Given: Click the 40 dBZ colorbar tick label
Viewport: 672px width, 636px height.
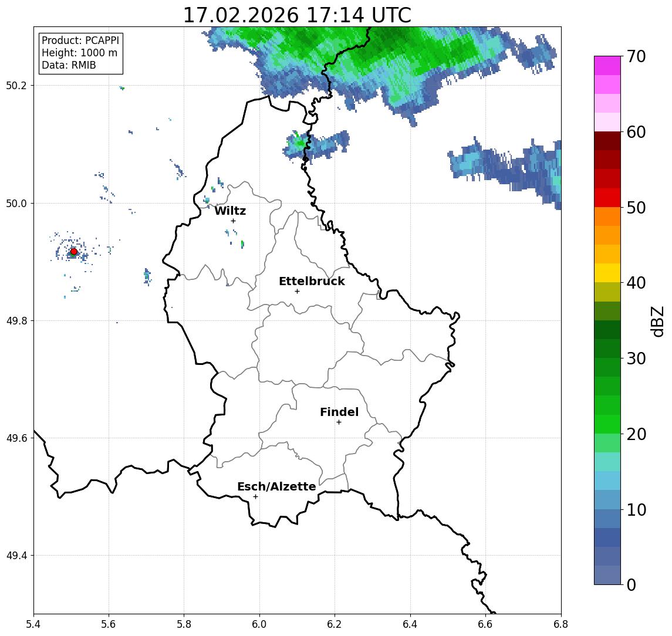Looking at the screenshot, I should [636, 283].
